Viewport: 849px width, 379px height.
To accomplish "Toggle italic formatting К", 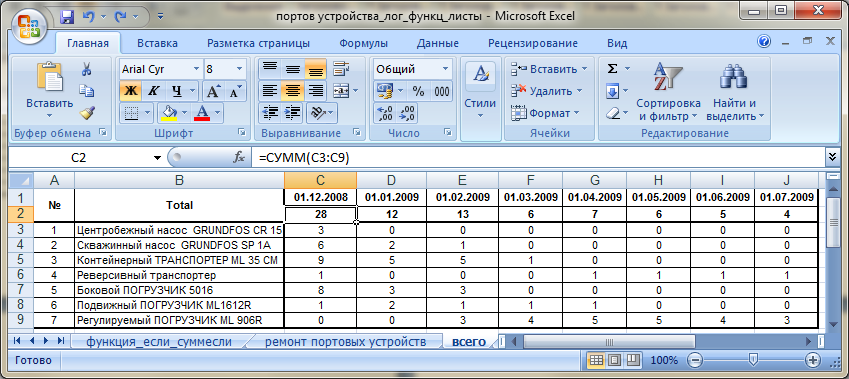I will [153, 92].
